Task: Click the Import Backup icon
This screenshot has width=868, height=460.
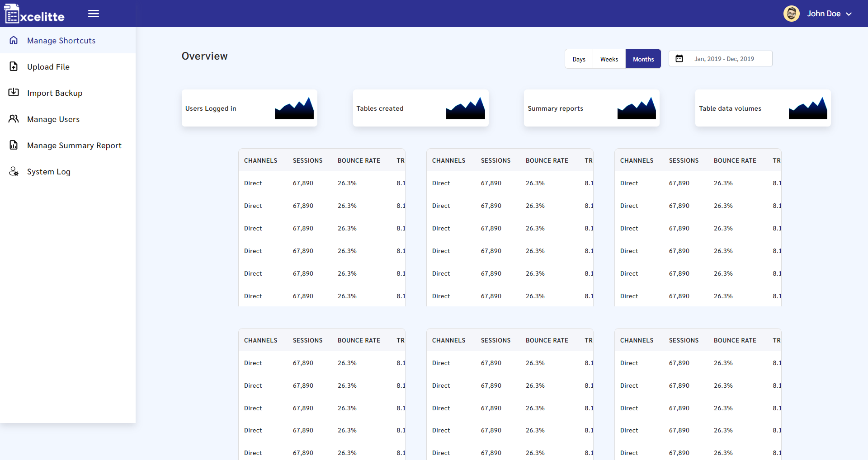Action: click(x=13, y=93)
